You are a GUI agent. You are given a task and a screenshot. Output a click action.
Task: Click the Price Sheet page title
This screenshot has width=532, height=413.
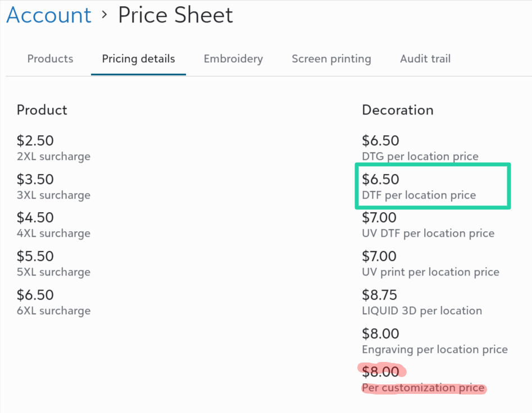click(175, 15)
